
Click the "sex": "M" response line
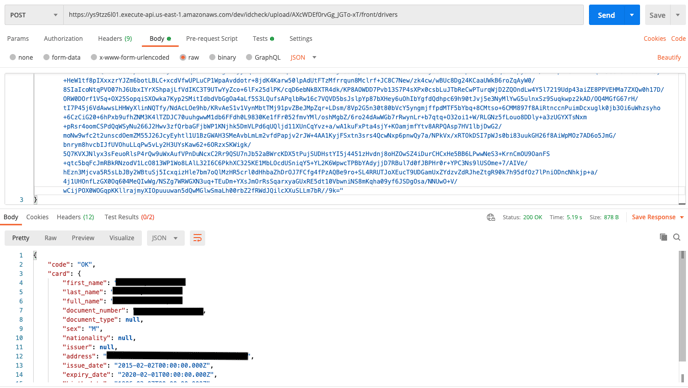[x=82, y=328]
